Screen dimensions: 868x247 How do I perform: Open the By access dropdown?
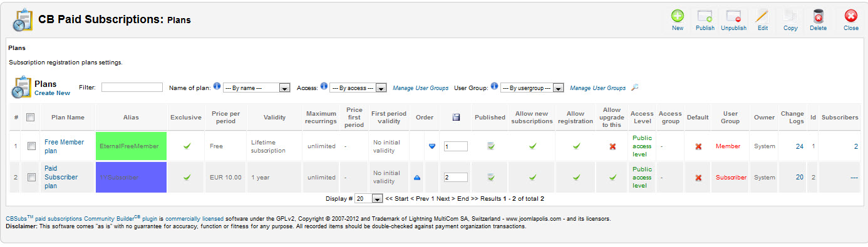pyautogui.click(x=358, y=88)
